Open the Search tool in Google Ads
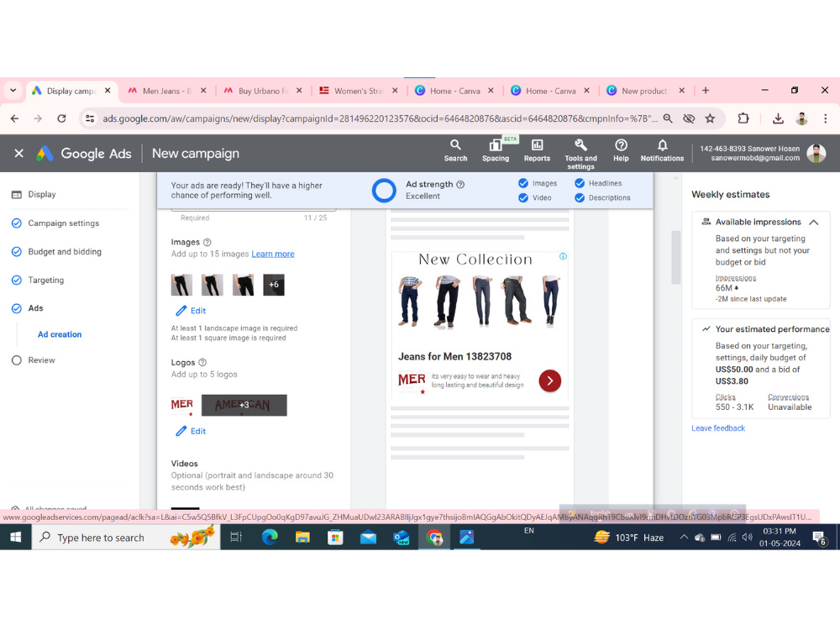 pos(455,150)
